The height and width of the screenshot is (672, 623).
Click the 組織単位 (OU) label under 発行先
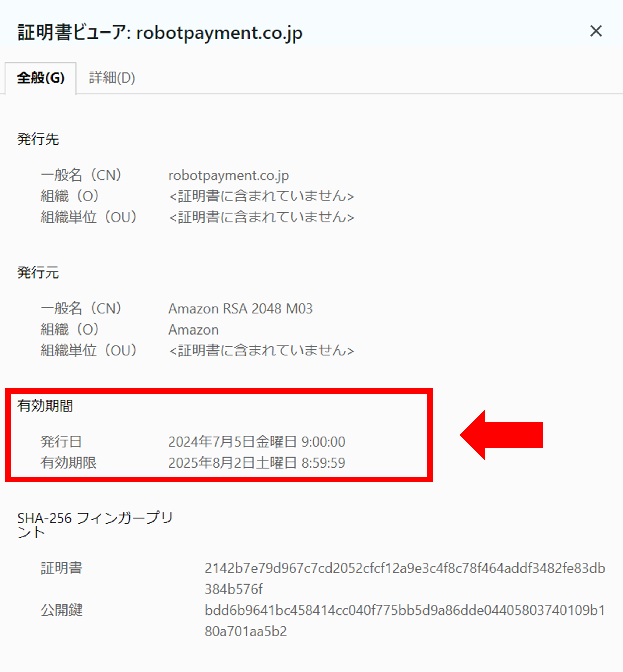89,217
